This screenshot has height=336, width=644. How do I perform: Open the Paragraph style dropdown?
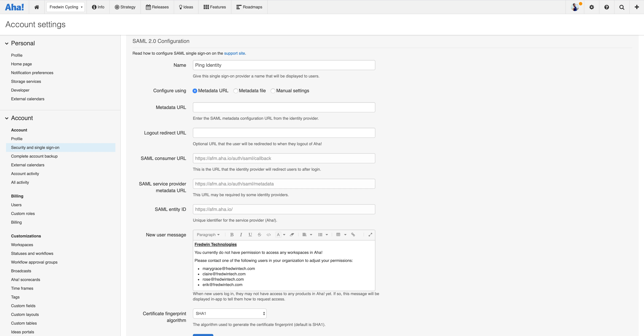pyautogui.click(x=208, y=235)
